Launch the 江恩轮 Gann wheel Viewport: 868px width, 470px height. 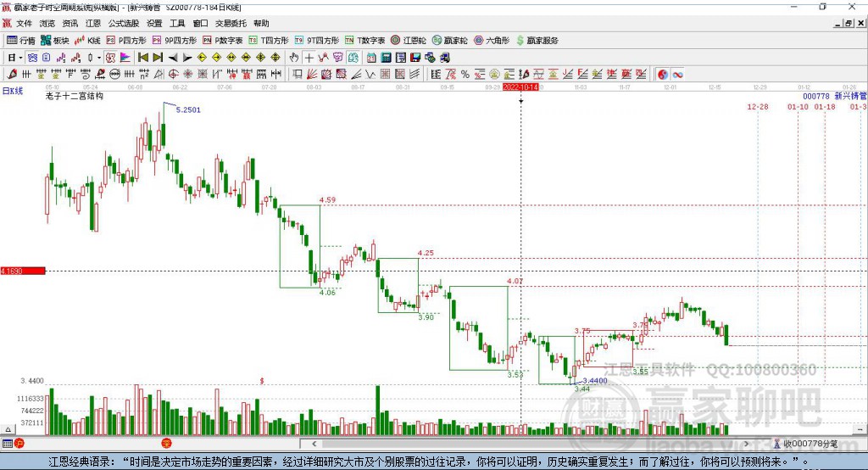pyautogui.click(x=409, y=41)
